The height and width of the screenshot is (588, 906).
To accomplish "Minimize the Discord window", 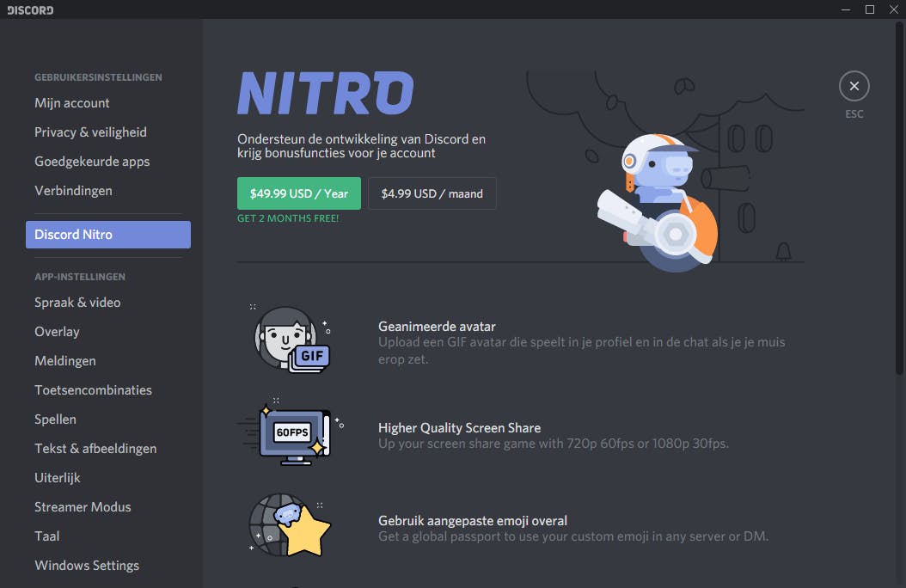I will click(846, 9).
